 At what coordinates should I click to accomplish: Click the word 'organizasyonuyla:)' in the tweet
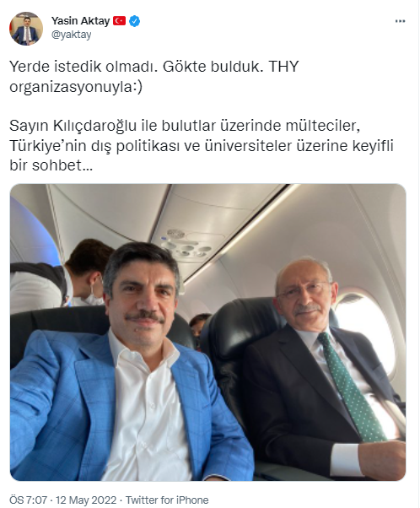(76, 87)
